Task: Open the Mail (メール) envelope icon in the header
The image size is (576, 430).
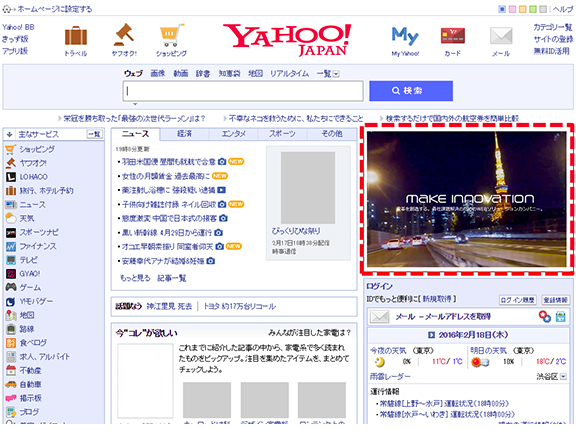Action: pos(501,36)
